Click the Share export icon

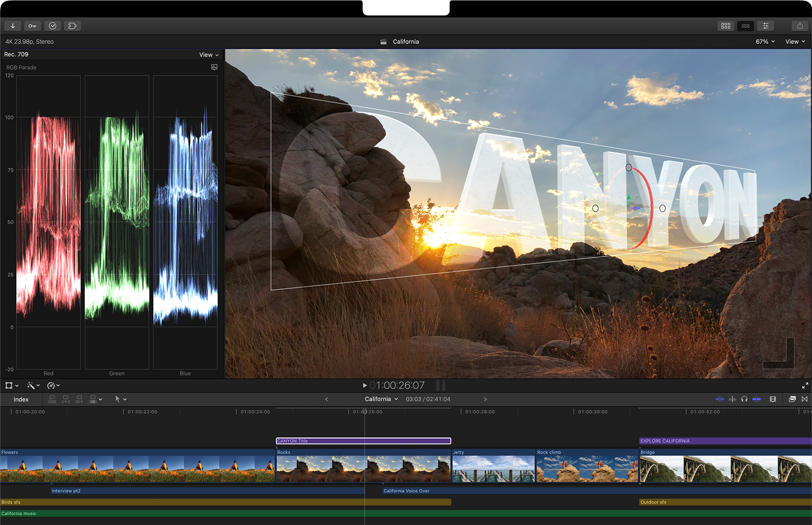(799, 26)
